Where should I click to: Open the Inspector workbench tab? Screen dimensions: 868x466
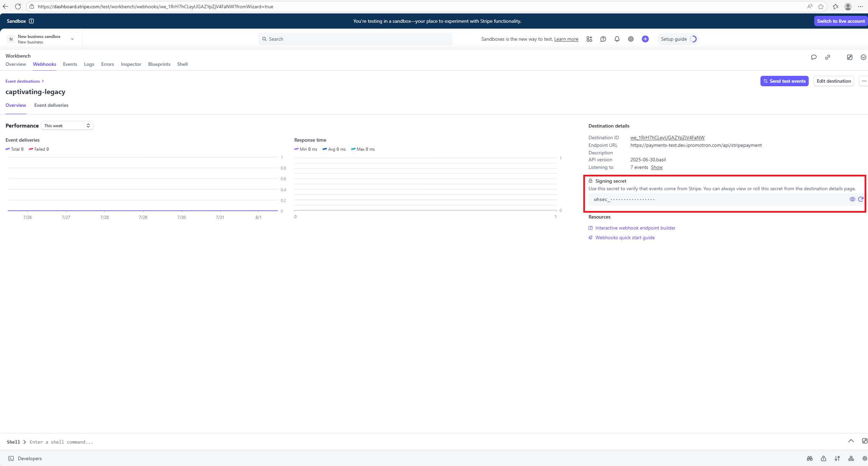131,64
